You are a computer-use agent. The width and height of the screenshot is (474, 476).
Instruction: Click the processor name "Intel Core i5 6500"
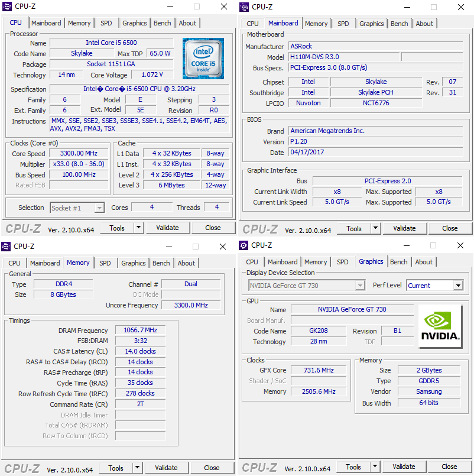[x=111, y=43]
